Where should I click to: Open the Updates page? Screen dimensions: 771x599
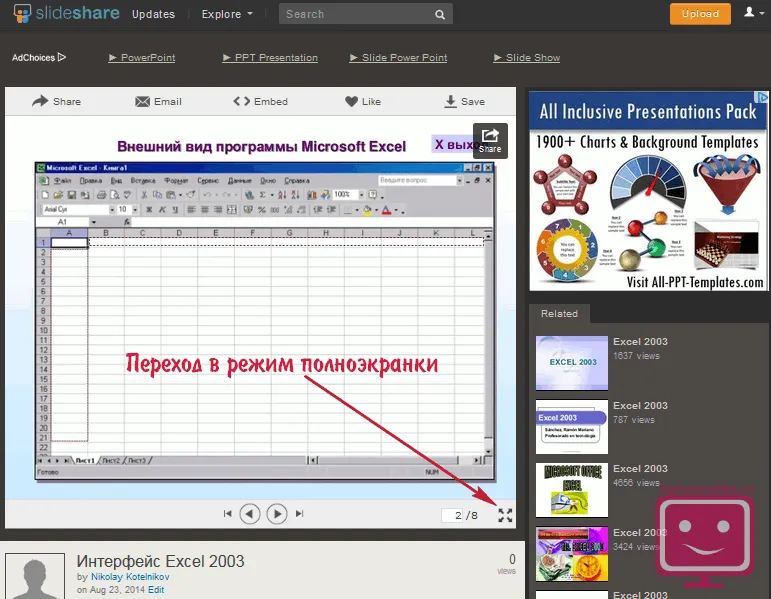tap(153, 14)
